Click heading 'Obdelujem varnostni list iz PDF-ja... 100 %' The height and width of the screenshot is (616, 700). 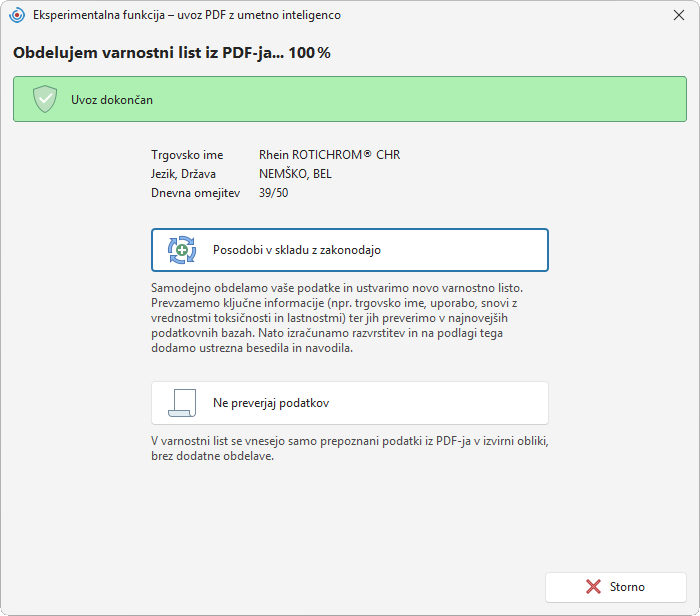[x=172, y=53]
